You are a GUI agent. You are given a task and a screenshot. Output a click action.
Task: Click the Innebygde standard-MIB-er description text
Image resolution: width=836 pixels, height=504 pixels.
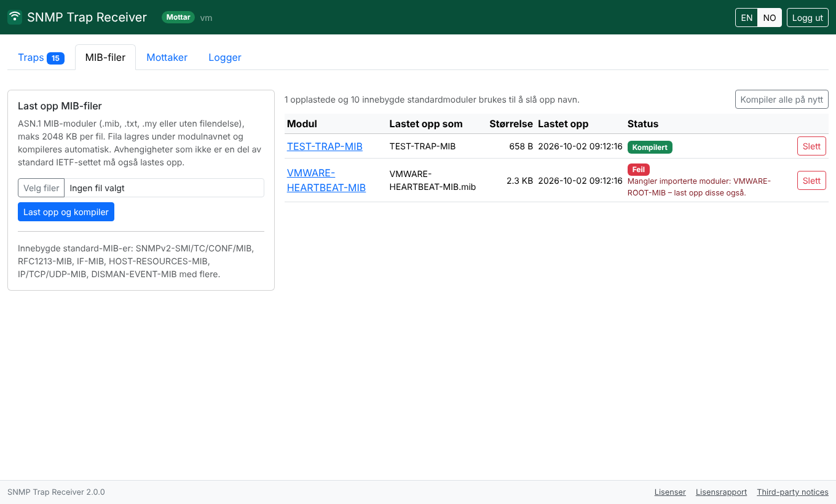point(136,261)
